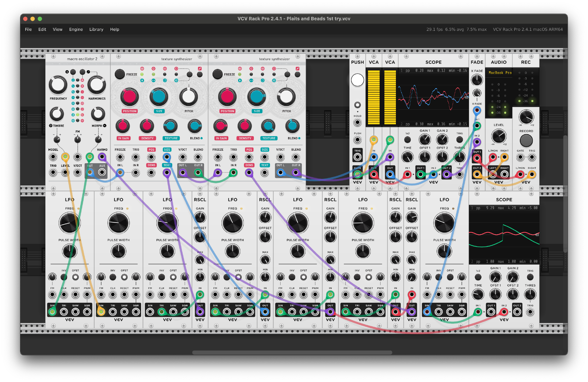Toggle INV button on leftmost LFO
Viewport: 588px width, 382px height.
(x=64, y=277)
